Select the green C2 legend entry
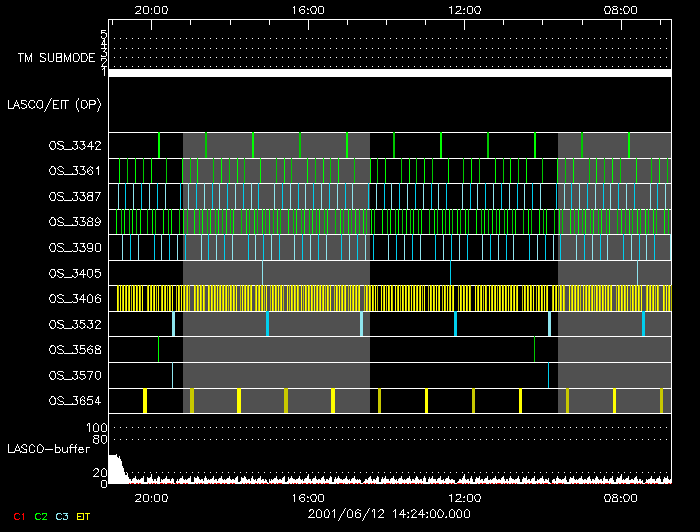 tap(41, 515)
